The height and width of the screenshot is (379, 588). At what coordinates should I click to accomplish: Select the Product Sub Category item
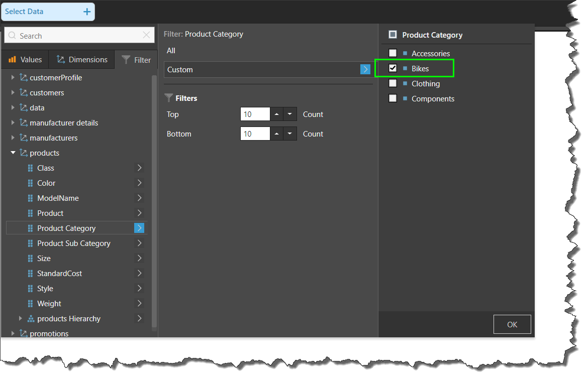click(74, 243)
